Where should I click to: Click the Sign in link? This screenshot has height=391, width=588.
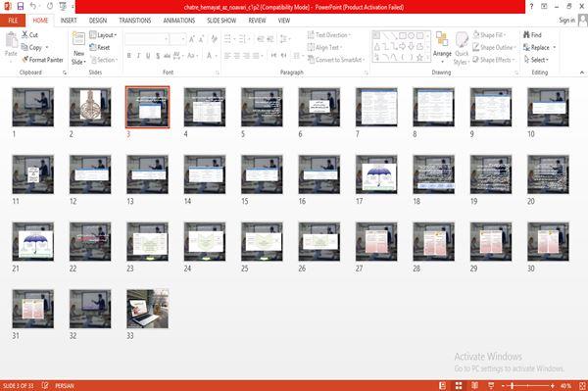pos(566,21)
